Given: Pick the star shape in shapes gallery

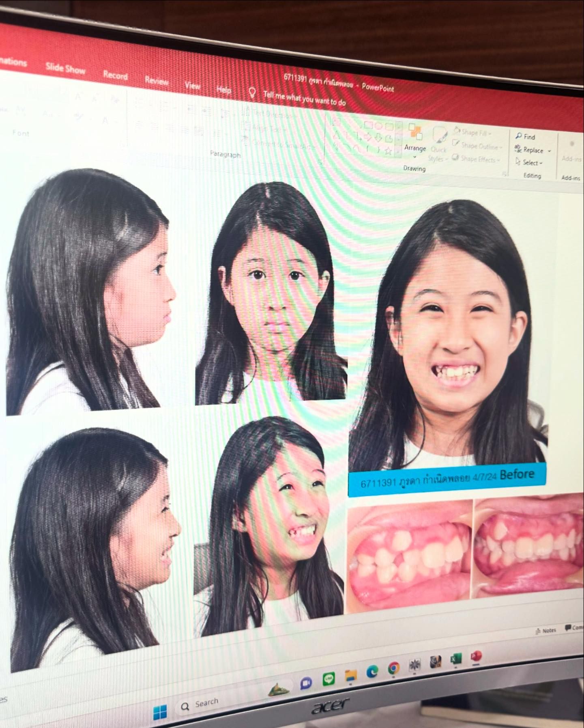Looking at the screenshot, I should point(388,151).
